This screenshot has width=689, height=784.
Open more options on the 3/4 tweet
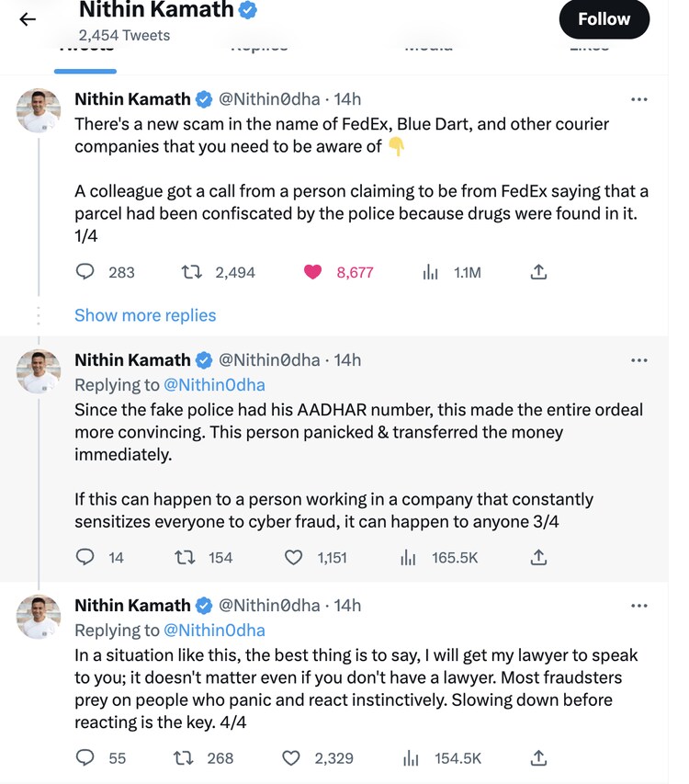[639, 360]
